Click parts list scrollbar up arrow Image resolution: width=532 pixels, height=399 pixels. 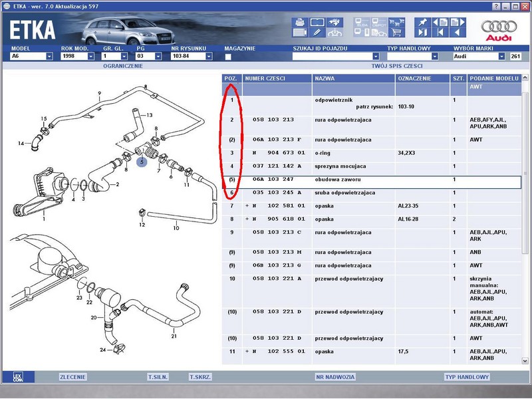525,78
